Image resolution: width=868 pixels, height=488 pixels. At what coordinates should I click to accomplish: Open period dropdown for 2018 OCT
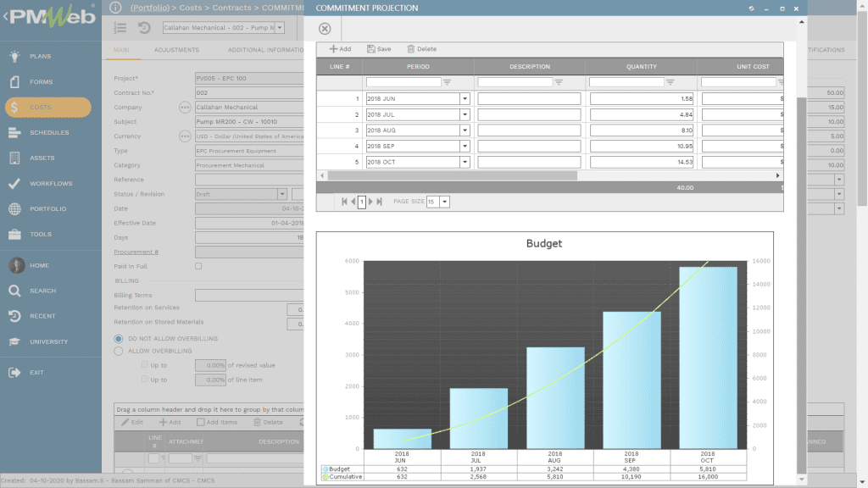coord(465,162)
